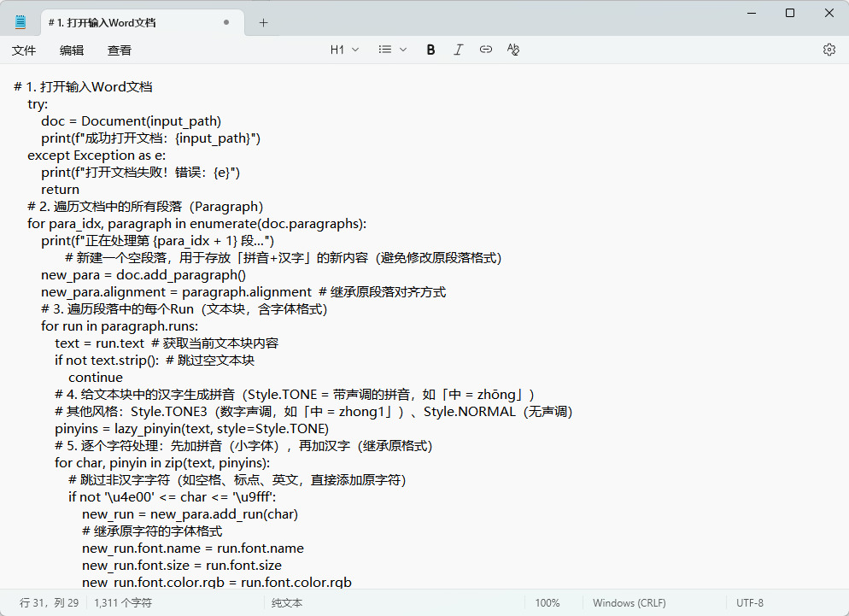Open the 编辑 menu

point(72,50)
